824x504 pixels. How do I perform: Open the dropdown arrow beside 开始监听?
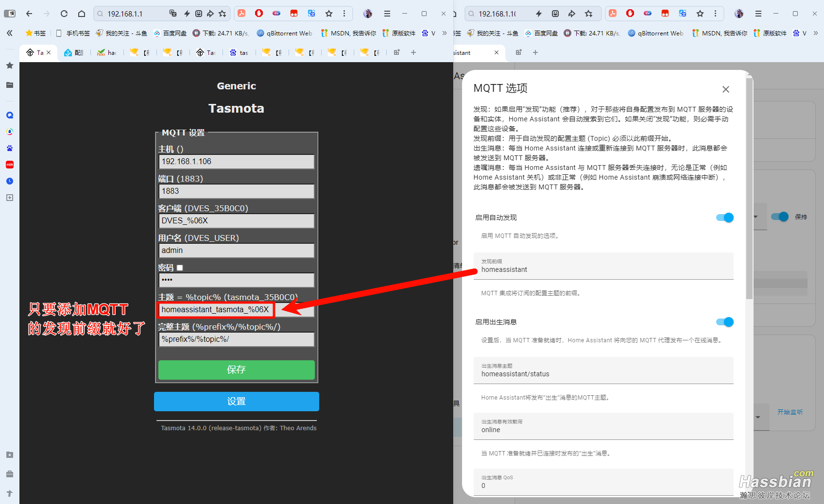(x=758, y=417)
